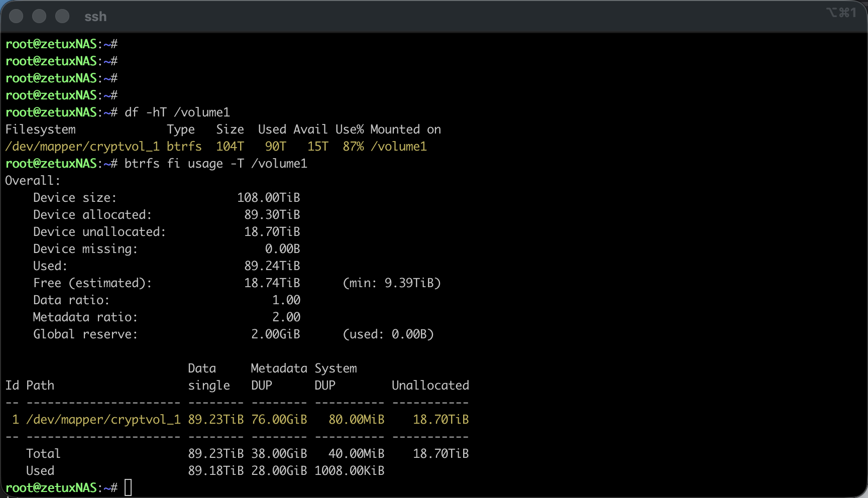Screen dimensions: 868x498
Task: Click the ⌥⌘1 window shortcut indicator
Action: click(841, 13)
